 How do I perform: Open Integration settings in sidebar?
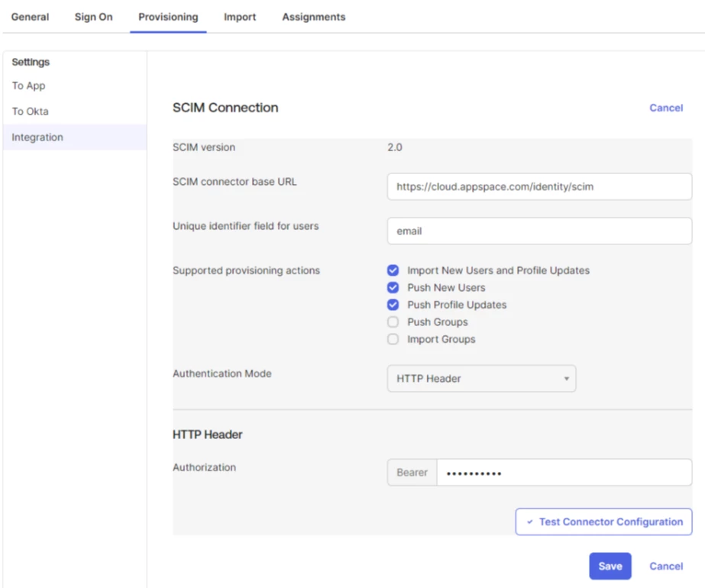point(37,137)
